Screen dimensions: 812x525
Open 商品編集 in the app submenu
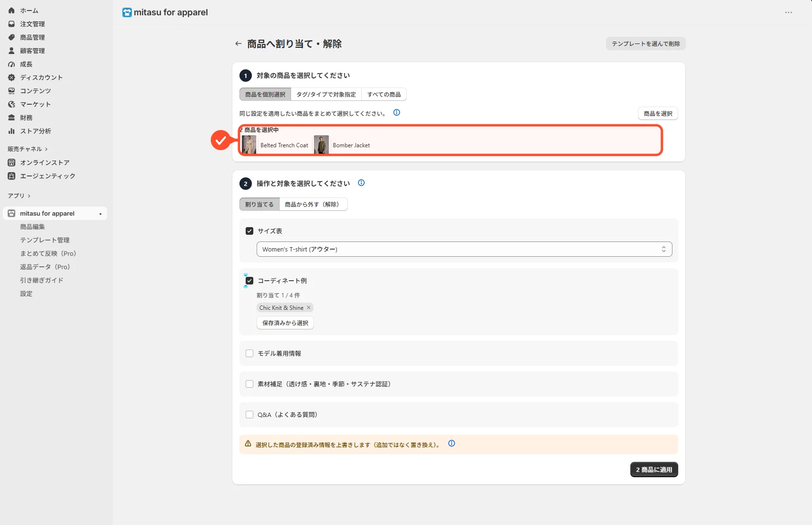point(32,227)
